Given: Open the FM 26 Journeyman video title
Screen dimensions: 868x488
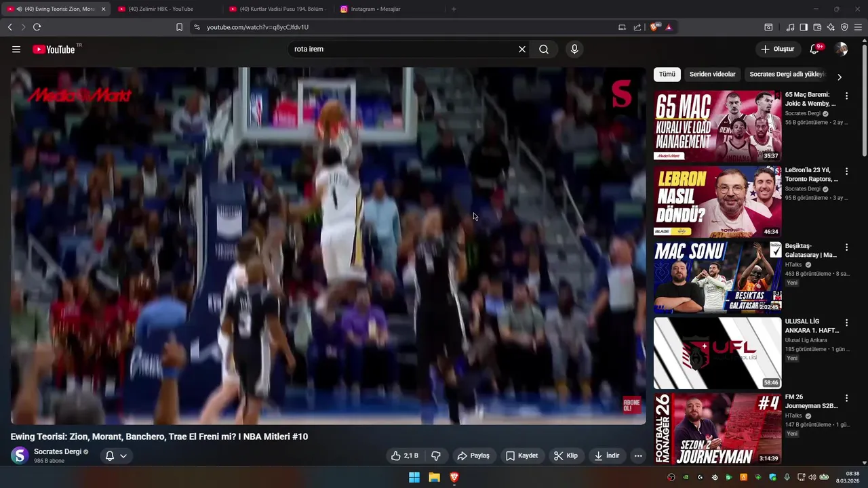Looking at the screenshot, I should click(x=812, y=402).
